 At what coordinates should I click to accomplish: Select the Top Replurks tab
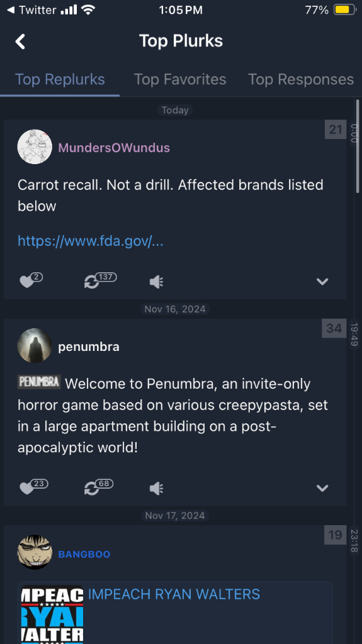click(60, 79)
